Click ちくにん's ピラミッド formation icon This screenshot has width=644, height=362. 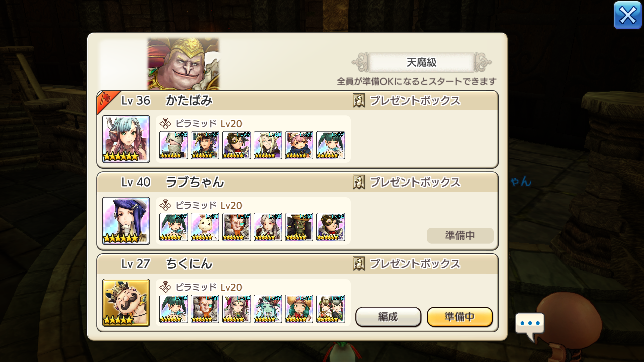pos(165,287)
